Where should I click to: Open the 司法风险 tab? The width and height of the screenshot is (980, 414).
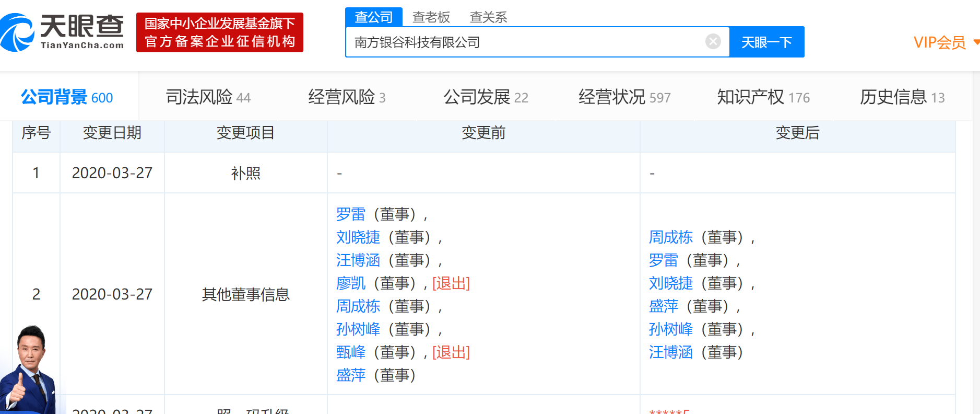(208, 97)
